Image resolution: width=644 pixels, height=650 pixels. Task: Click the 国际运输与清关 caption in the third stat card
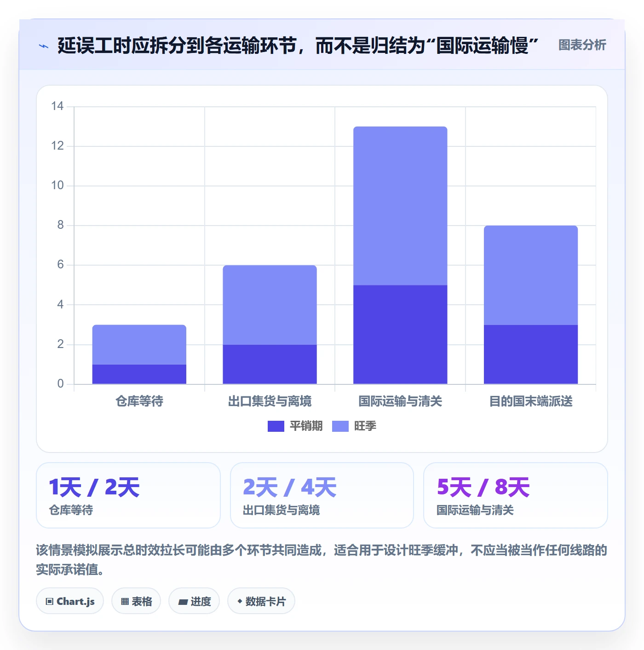tap(475, 510)
